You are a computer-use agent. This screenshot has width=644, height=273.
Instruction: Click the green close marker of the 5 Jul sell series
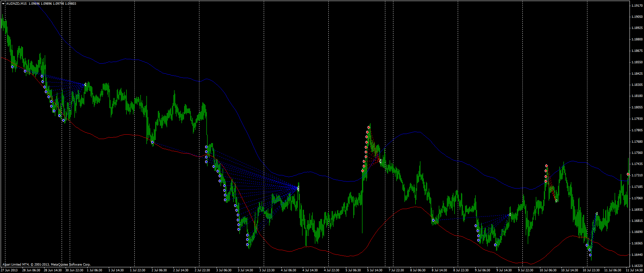tap(380, 161)
